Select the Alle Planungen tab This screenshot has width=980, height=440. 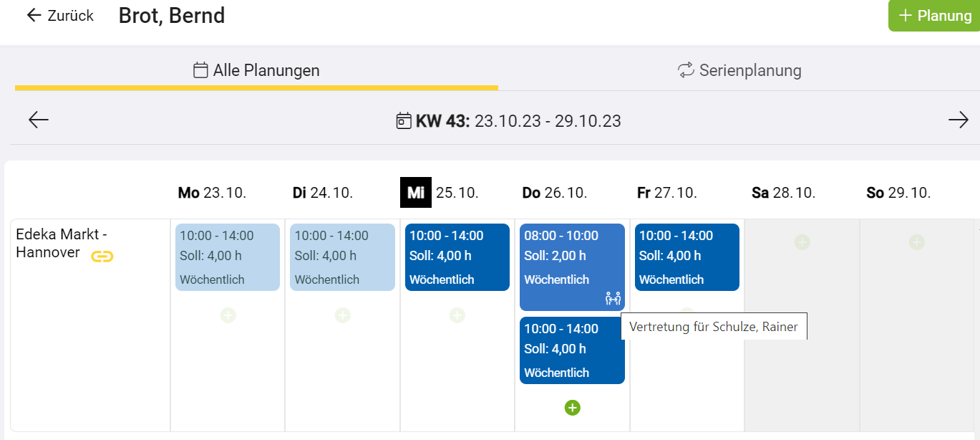point(256,70)
